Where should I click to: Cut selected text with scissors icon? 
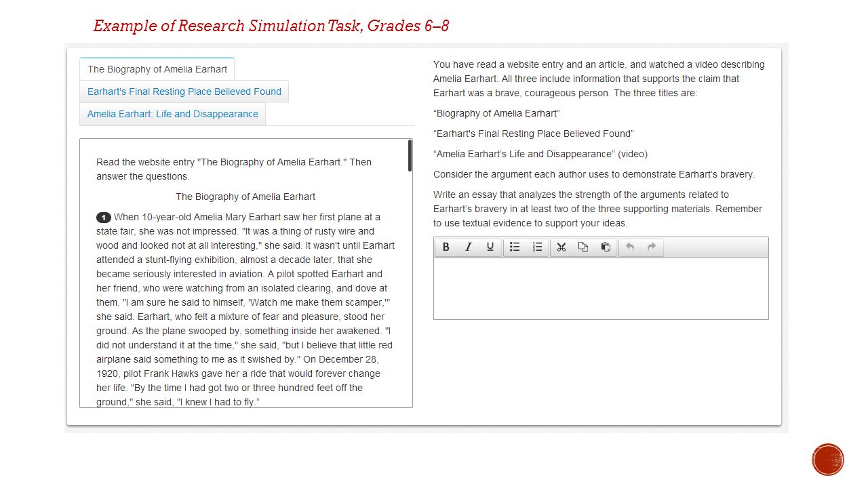tap(561, 247)
